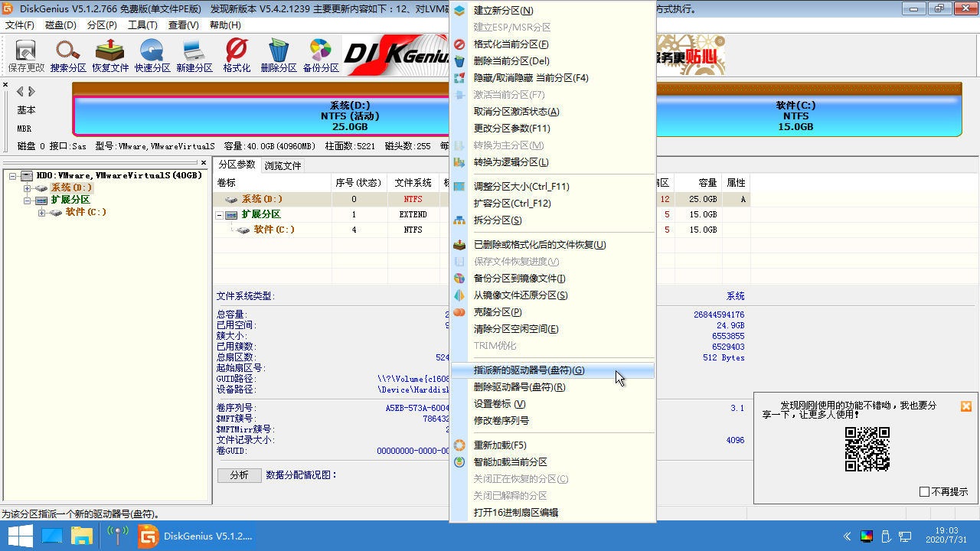Viewport: 980px width, 551px height.
Task: Open the Windows Start button
Action: click(20, 536)
